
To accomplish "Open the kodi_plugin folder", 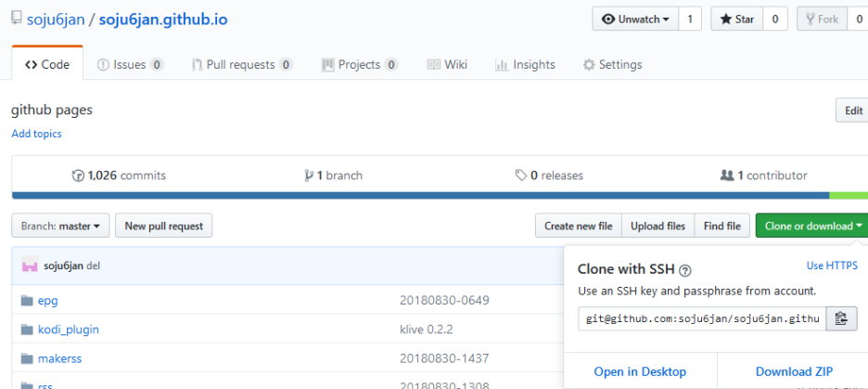I will coord(69,330).
